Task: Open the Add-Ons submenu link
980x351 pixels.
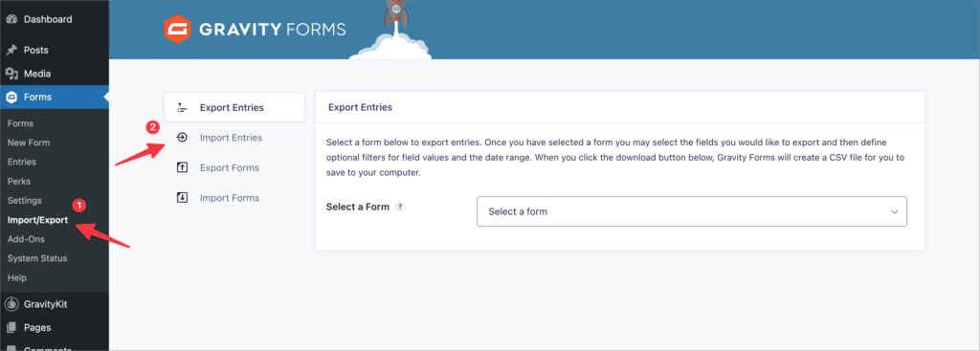Action: point(26,239)
